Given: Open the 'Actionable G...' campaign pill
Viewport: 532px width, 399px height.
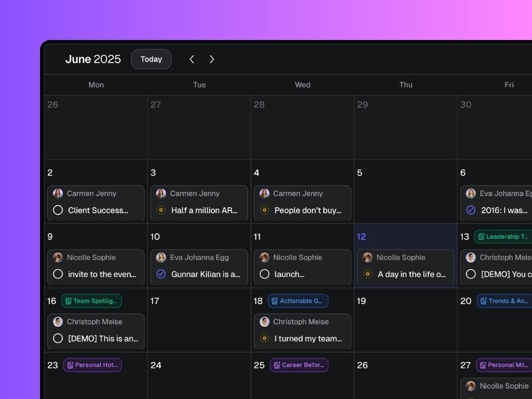Looking at the screenshot, I should (298, 301).
